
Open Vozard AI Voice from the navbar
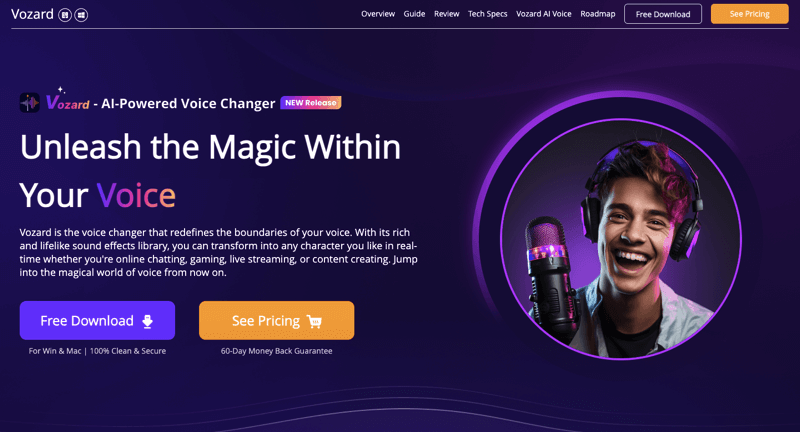click(544, 14)
